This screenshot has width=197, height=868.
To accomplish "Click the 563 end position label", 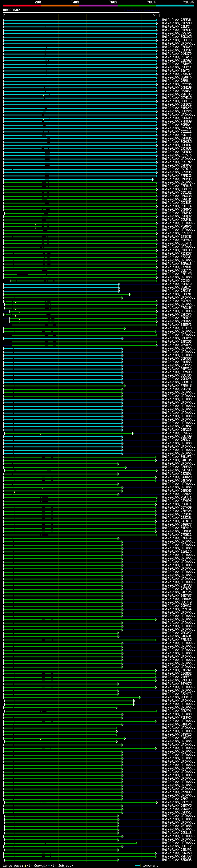I will [155, 15].
